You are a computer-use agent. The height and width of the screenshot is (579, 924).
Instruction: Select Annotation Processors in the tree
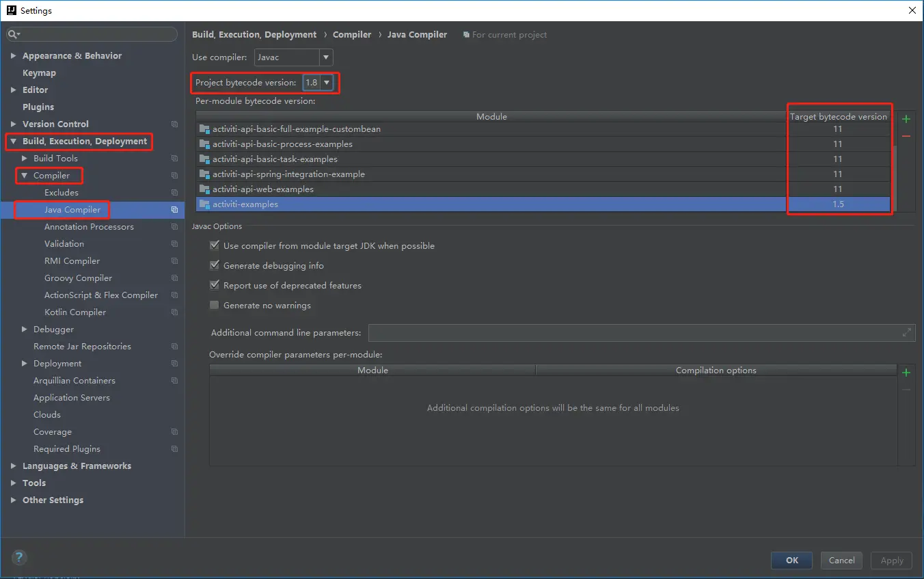pos(89,227)
